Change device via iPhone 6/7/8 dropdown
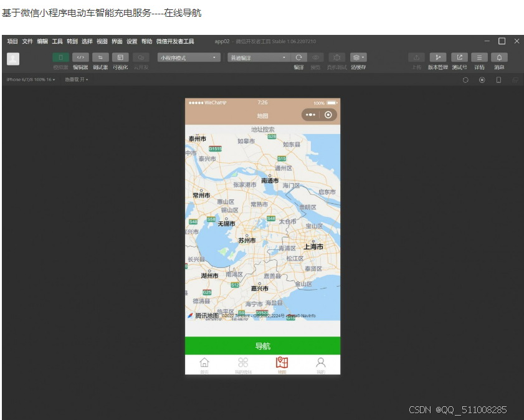The height and width of the screenshot is (420, 524). [x=31, y=80]
